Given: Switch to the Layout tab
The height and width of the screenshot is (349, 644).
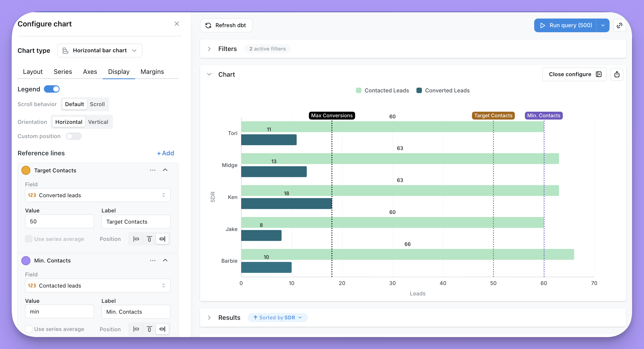Looking at the screenshot, I should (33, 72).
